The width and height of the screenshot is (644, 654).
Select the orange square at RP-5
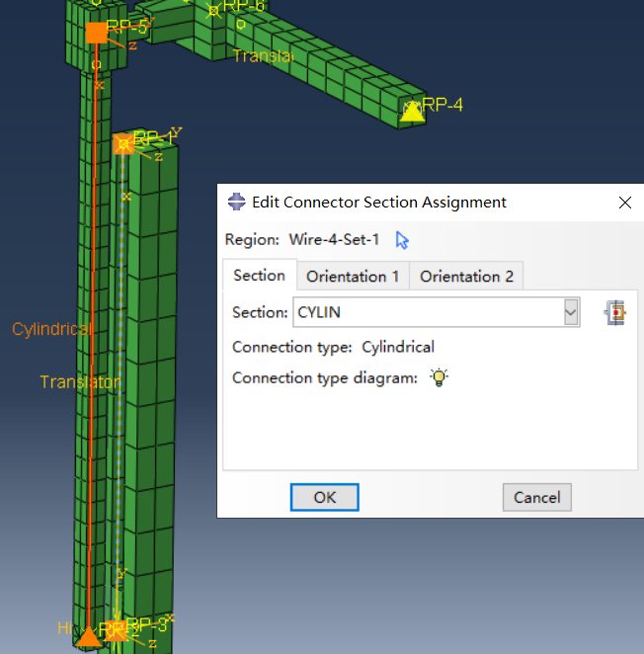click(x=96, y=33)
